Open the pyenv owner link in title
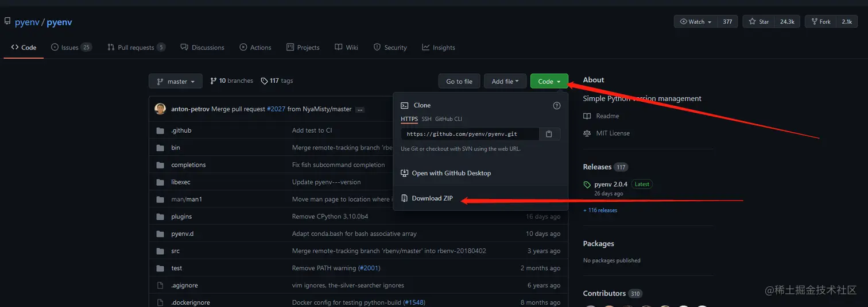 (27, 22)
